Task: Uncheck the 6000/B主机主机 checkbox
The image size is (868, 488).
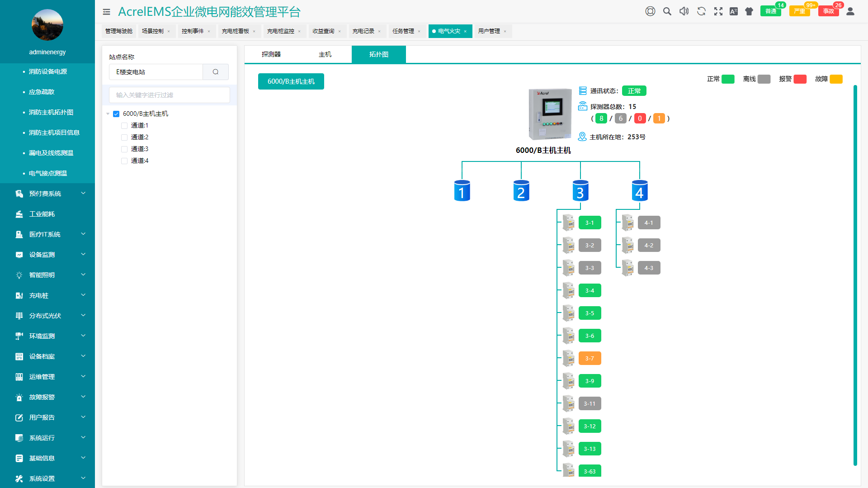Action: click(116, 114)
